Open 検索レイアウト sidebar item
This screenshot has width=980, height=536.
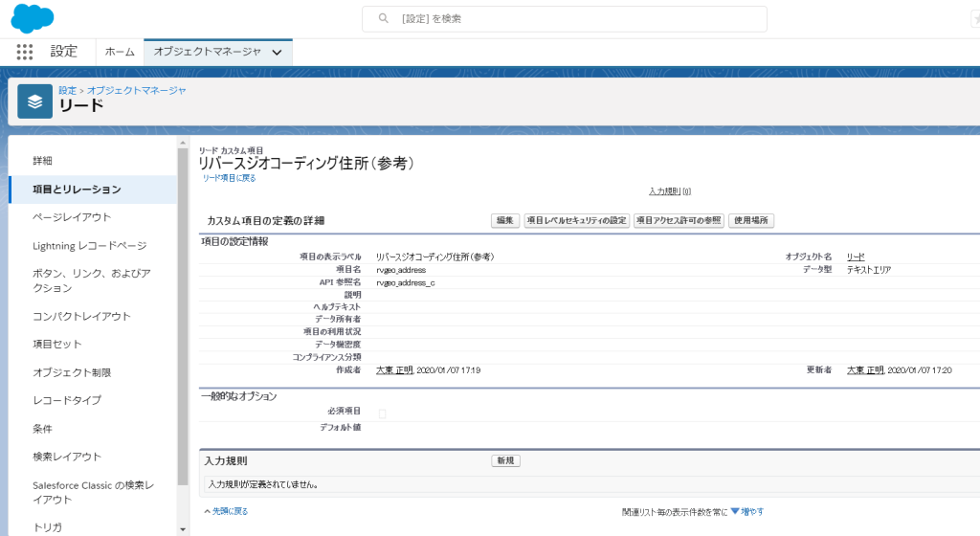point(67,457)
